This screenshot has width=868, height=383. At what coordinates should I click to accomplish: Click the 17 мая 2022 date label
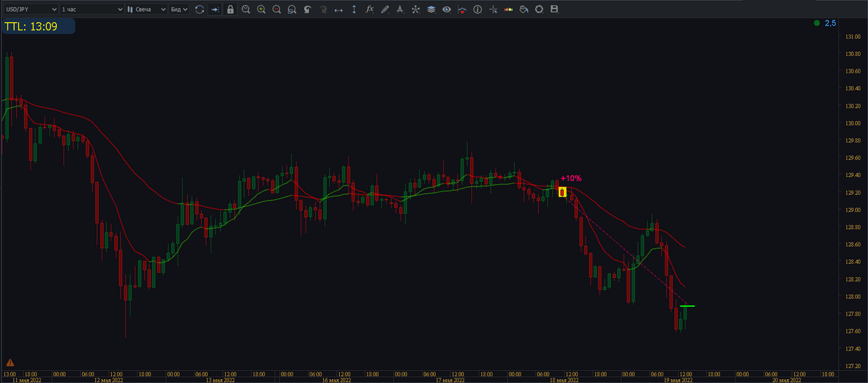click(450, 380)
